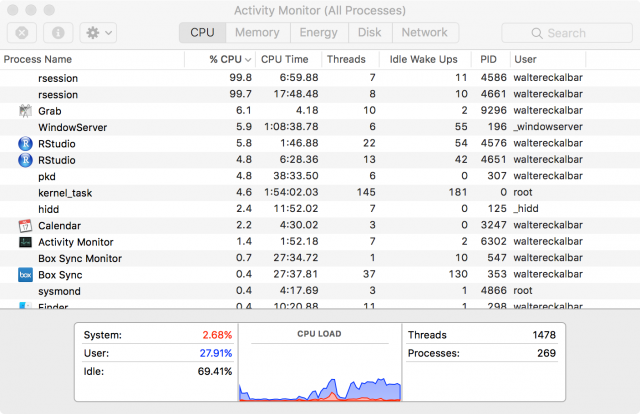Switch to the Network tab
The image size is (640, 414).
pyautogui.click(x=425, y=33)
